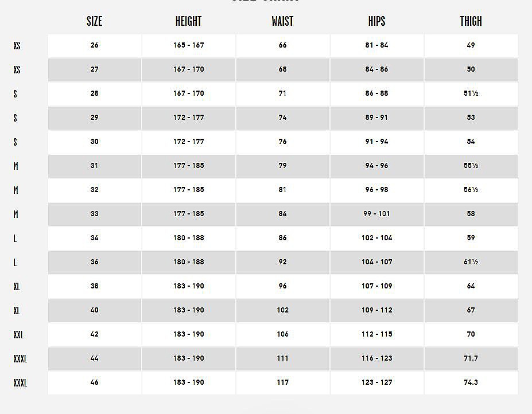Click the THIGH column header
Image resolution: width=532 pixels, height=414 pixels.
coord(471,21)
